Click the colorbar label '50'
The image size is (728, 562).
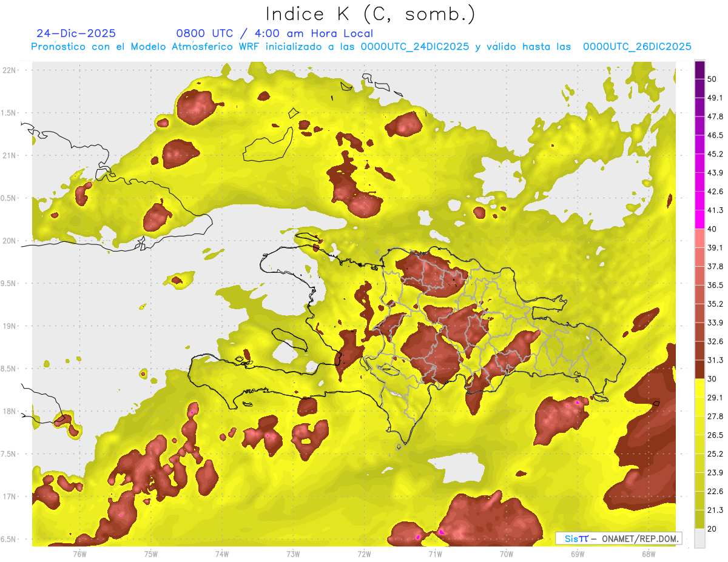click(x=712, y=79)
